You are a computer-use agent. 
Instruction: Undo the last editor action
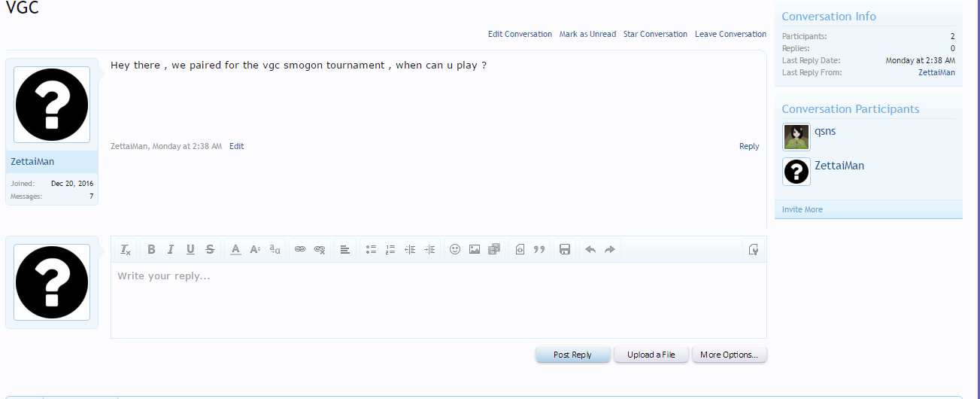coord(590,249)
